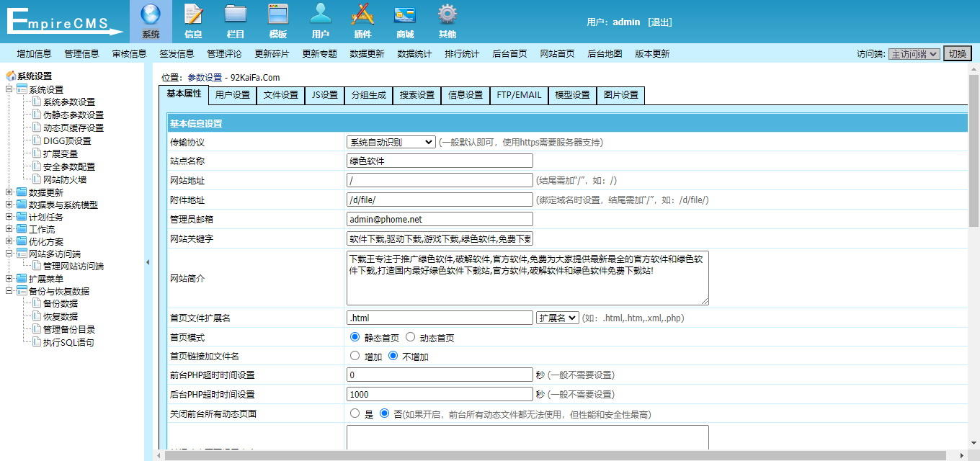Image resolution: width=980 pixels, height=461 pixels.
Task: Open the 系统 globe icon in top bar
Action: (x=151, y=14)
